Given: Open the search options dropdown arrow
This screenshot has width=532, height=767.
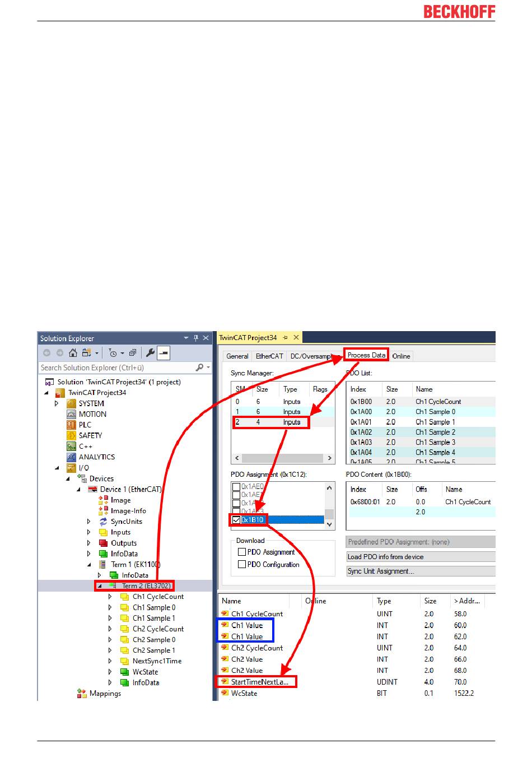Looking at the screenshot, I should 208,368.
